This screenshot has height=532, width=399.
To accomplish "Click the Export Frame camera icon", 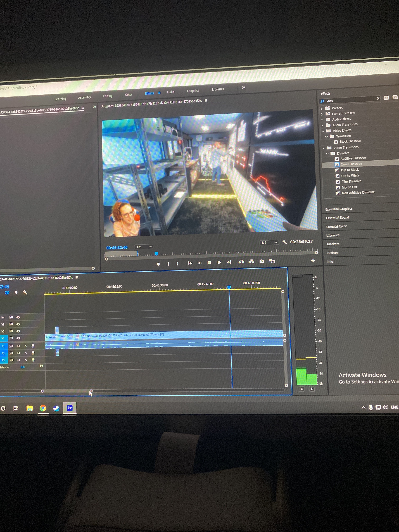I will click(x=262, y=261).
